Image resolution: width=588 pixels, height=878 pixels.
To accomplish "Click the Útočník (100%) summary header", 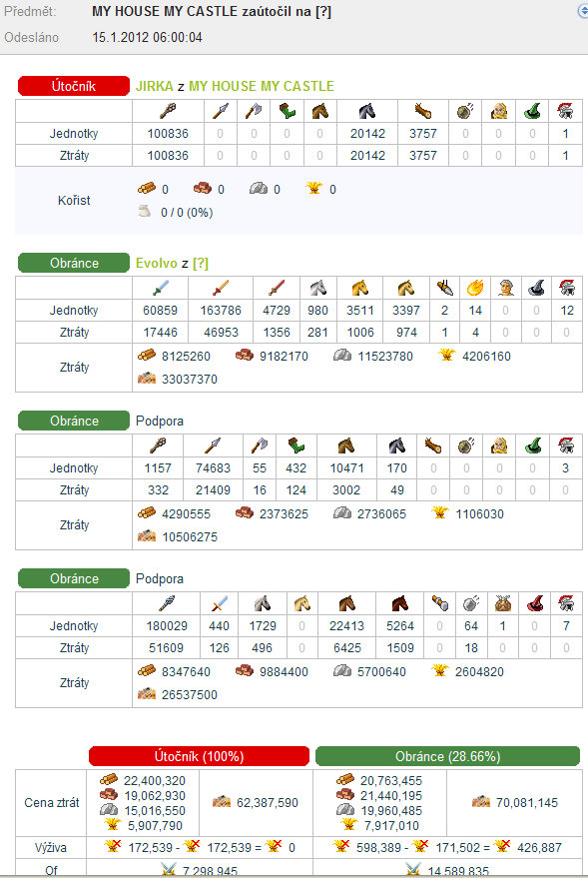I will pos(200,756).
